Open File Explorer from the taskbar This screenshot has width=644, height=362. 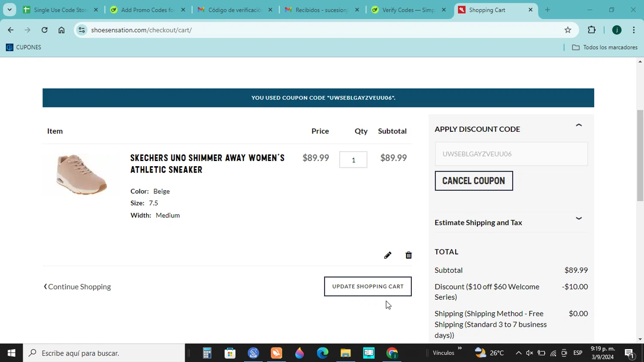(x=346, y=353)
